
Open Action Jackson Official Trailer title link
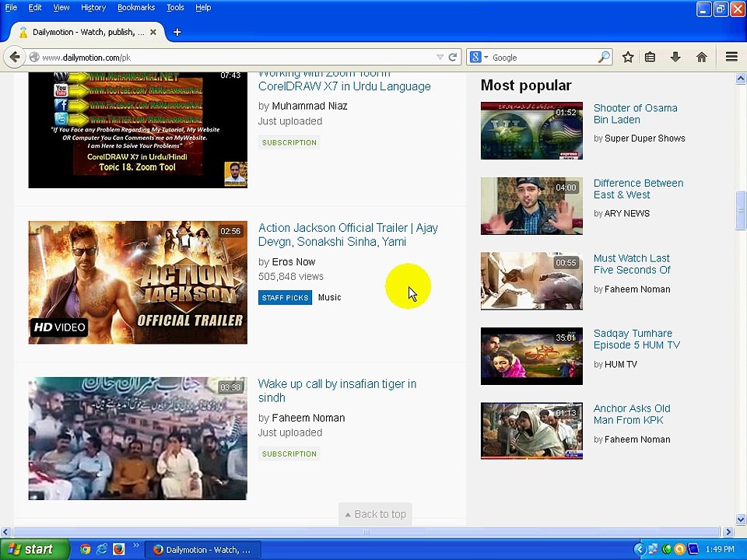(348, 235)
